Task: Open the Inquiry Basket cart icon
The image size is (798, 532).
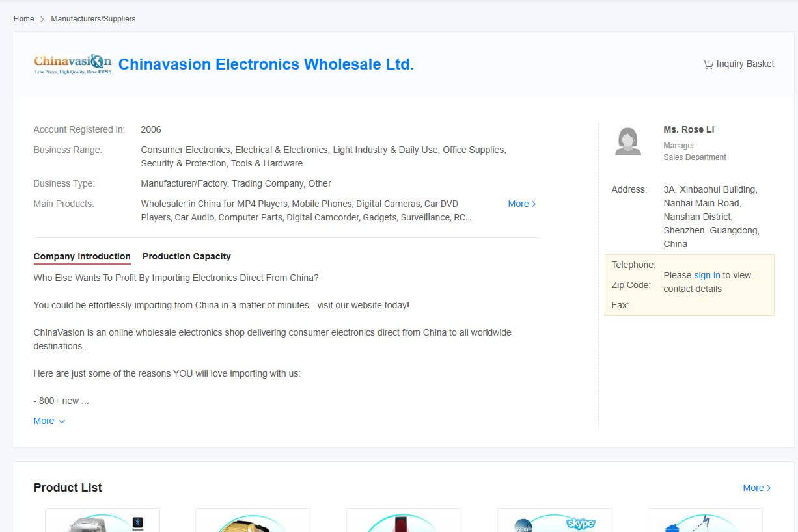Action: click(x=708, y=64)
